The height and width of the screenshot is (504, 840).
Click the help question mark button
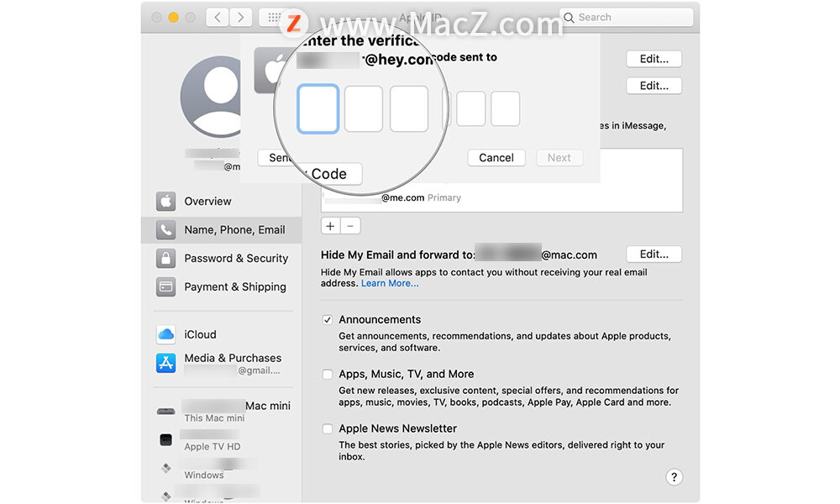(x=674, y=476)
